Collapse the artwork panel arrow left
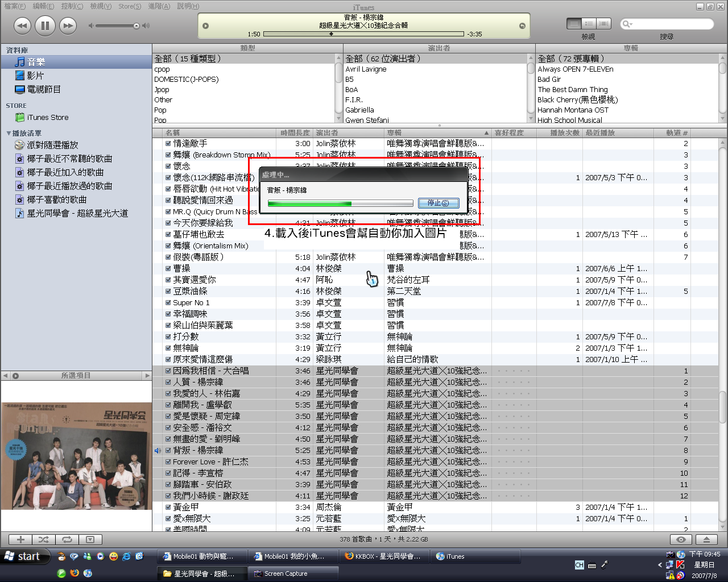Image resolution: width=728 pixels, height=582 pixels. pyautogui.click(x=6, y=376)
